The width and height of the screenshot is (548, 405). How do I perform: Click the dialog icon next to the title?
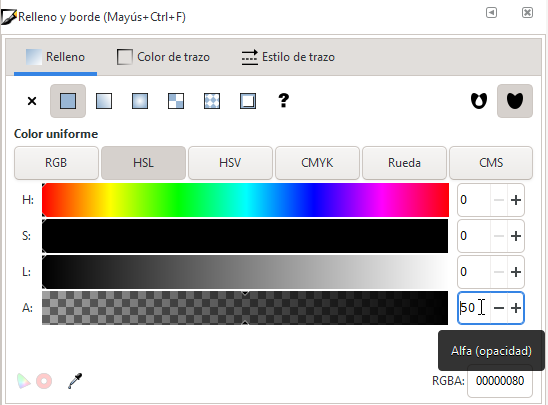[8, 17]
